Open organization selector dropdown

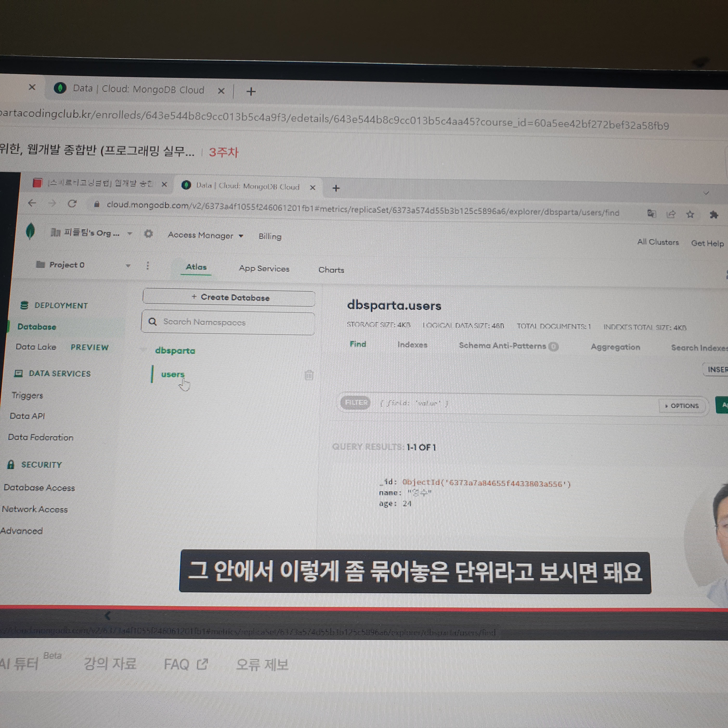(x=91, y=233)
